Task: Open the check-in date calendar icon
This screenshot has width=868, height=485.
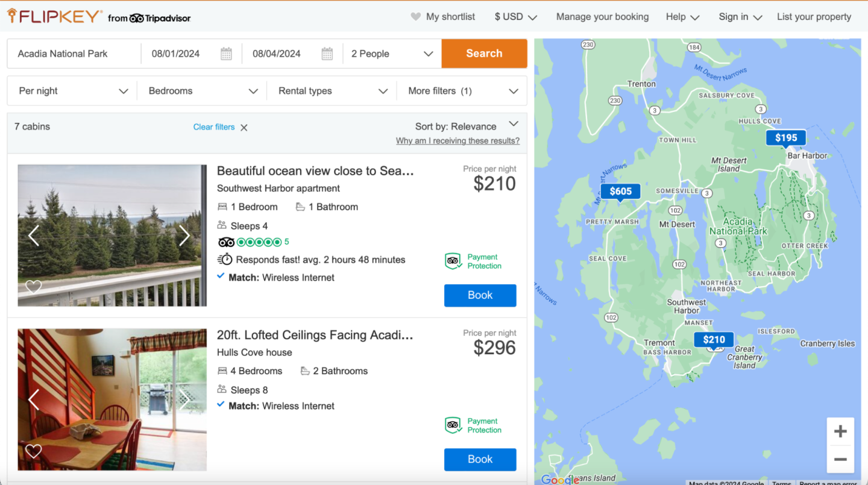Action: click(x=226, y=54)
